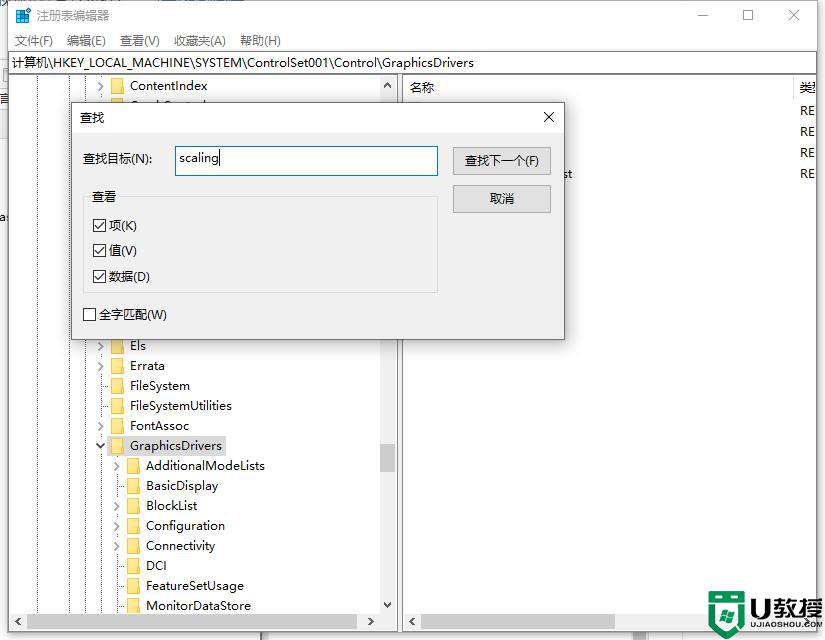This screenshot has width=825, height=640.
Task: Enable 全字匹配(W) whole-word match
Action: click(90, 315)
